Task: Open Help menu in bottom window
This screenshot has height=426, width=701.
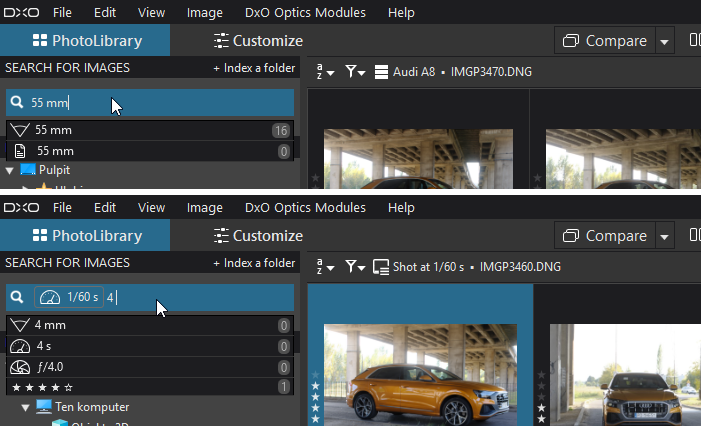Action: pos(401,207)
